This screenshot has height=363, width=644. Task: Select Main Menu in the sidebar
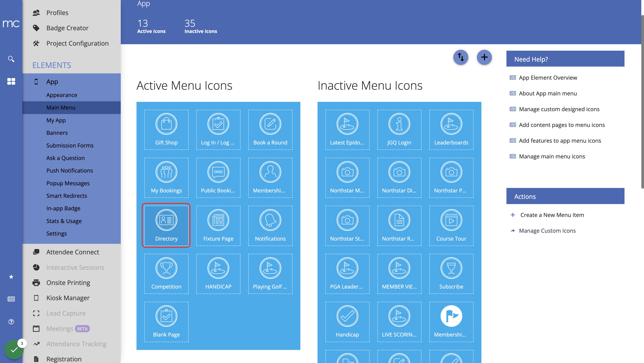click(72, 108)
